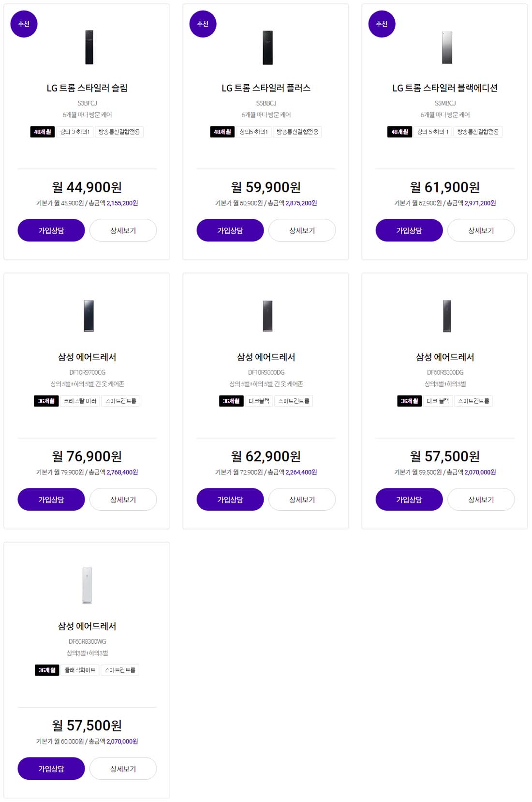Click the LG 트롬 스타일러 블랙에디션 product image
Image resolution: width=532 pixels, height=802 pixels.
click(x=447, y=47)
